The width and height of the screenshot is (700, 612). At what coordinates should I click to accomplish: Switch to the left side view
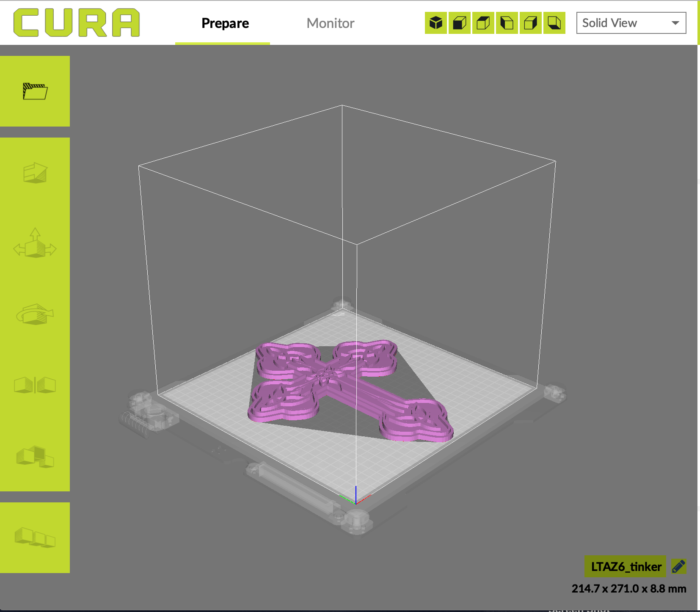point(506,23)
